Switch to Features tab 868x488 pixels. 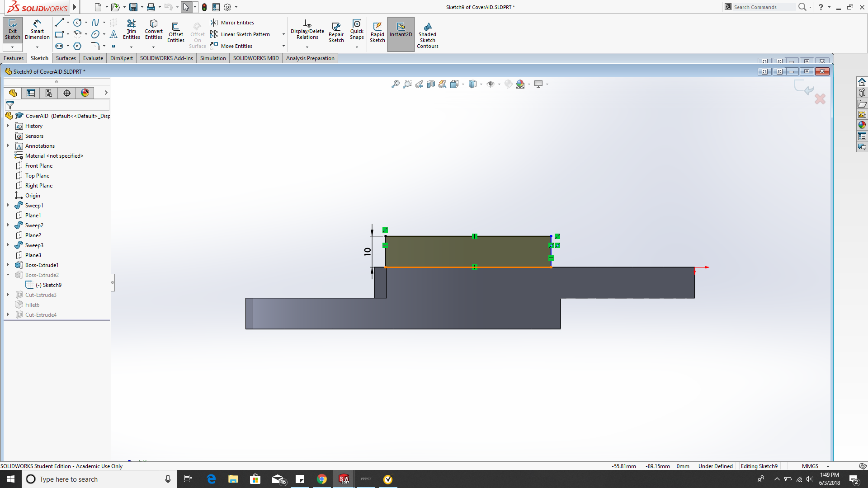[14, 58]
